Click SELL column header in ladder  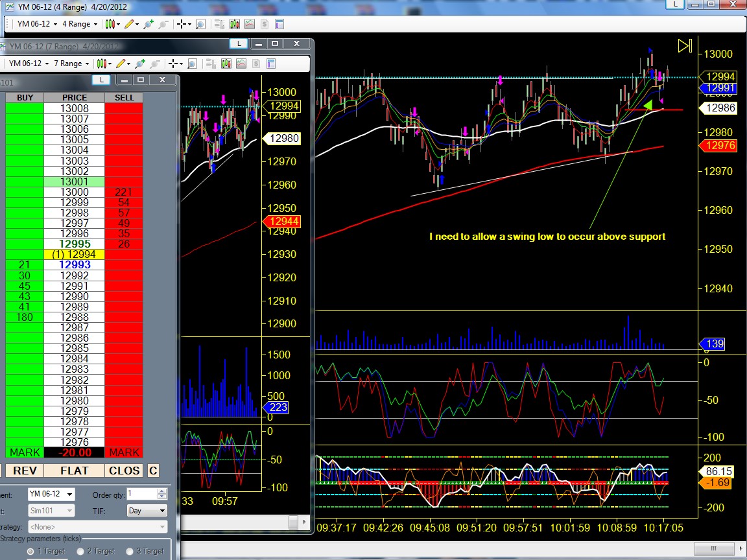coord(124,98)
